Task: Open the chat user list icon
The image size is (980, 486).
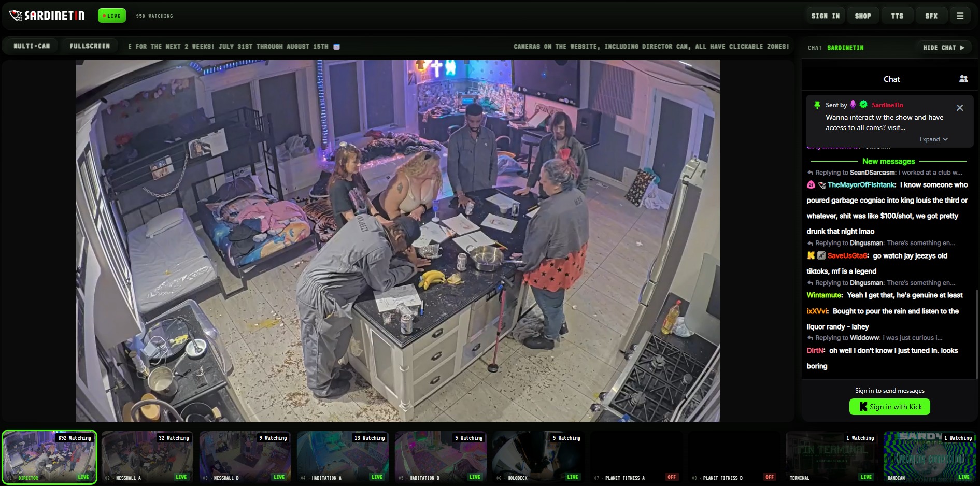Action: 963,79
